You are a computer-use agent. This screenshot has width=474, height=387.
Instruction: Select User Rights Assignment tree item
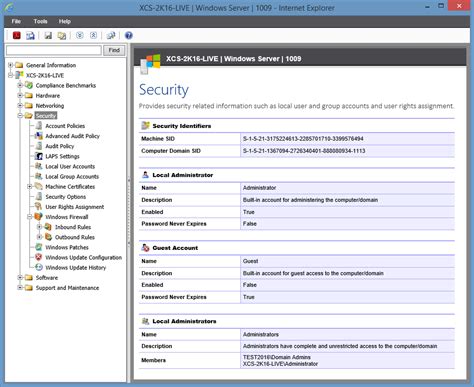point(75,207)
